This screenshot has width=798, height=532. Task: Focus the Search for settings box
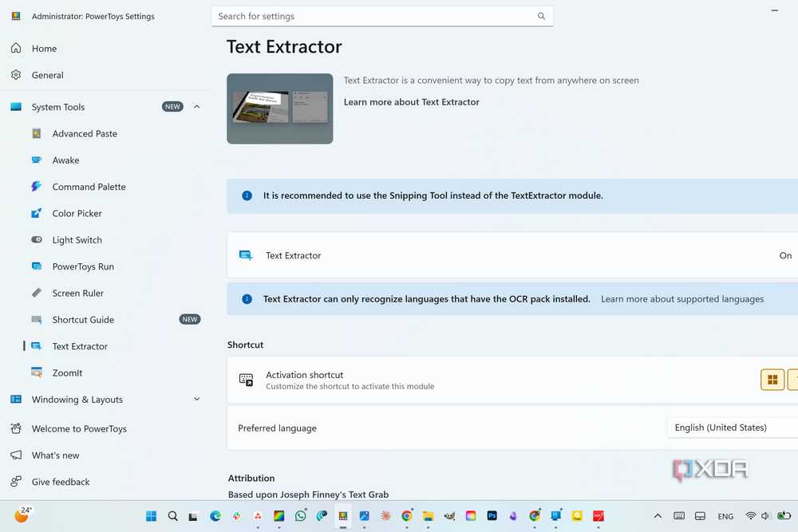(382, 16)
